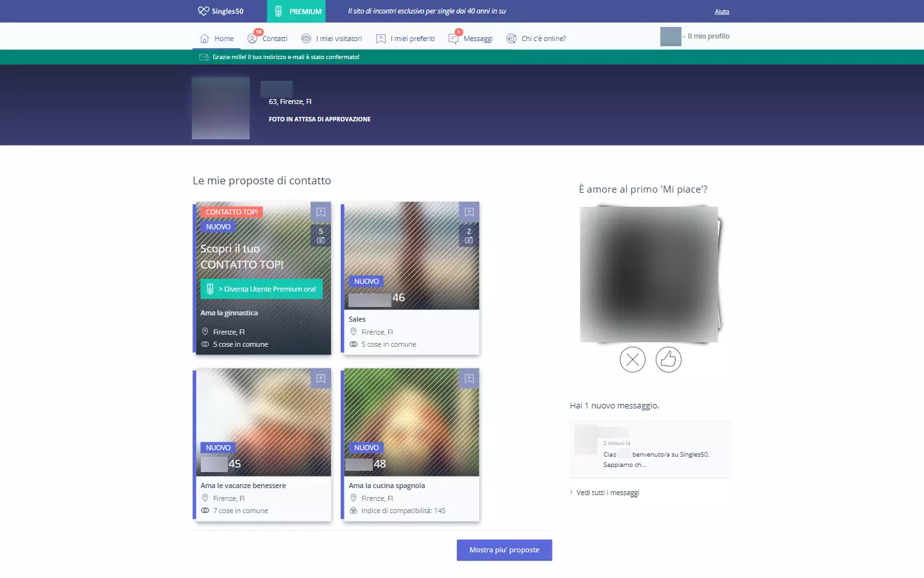Image resolution: width=924 pixels, height=578 pixels.
Task: Click Diventa Utente Premium ora button
Action: point(262,289)
